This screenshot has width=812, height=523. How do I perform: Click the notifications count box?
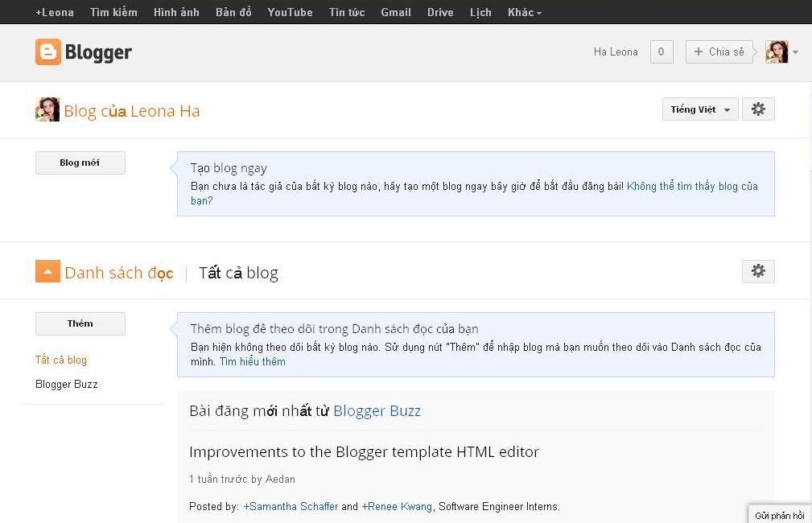pos(661,52)
